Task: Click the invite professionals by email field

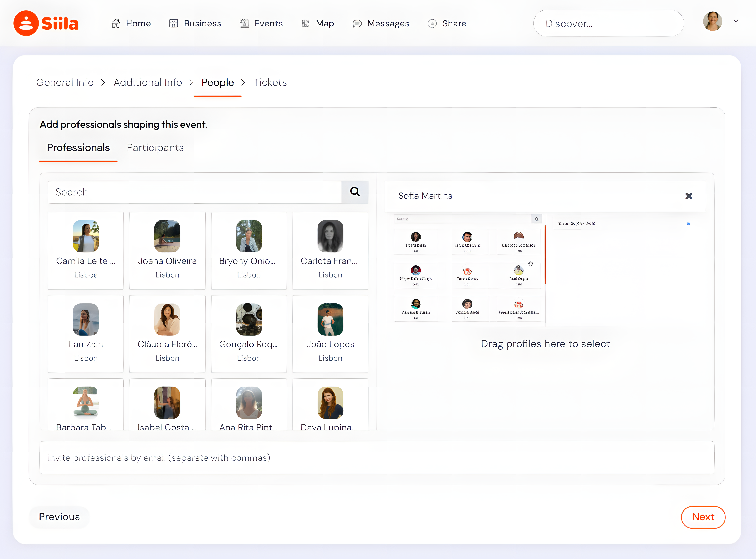Action: pyautogui.click(x=377, y=457)
